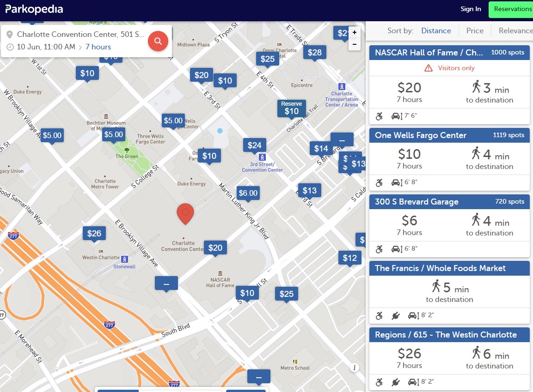The image size is (533, 392).
Task: Click wheelchair icon in One Wells Fargo card
Action: pyautogui.click(x=379, y=182)
